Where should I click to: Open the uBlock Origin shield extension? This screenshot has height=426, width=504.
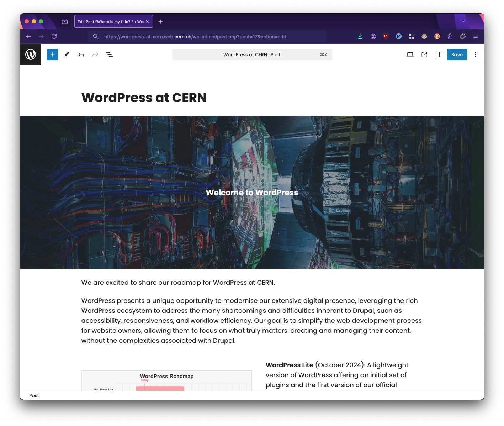coord(386,36)
